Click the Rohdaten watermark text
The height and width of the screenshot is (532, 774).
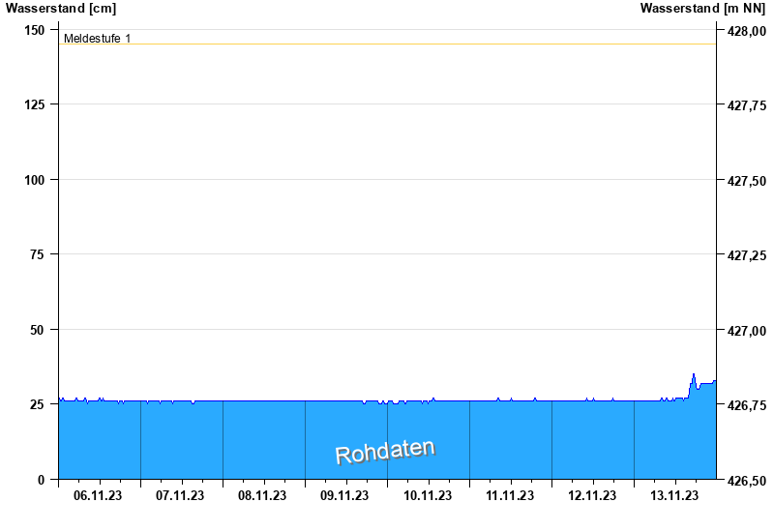click(385, 452)
